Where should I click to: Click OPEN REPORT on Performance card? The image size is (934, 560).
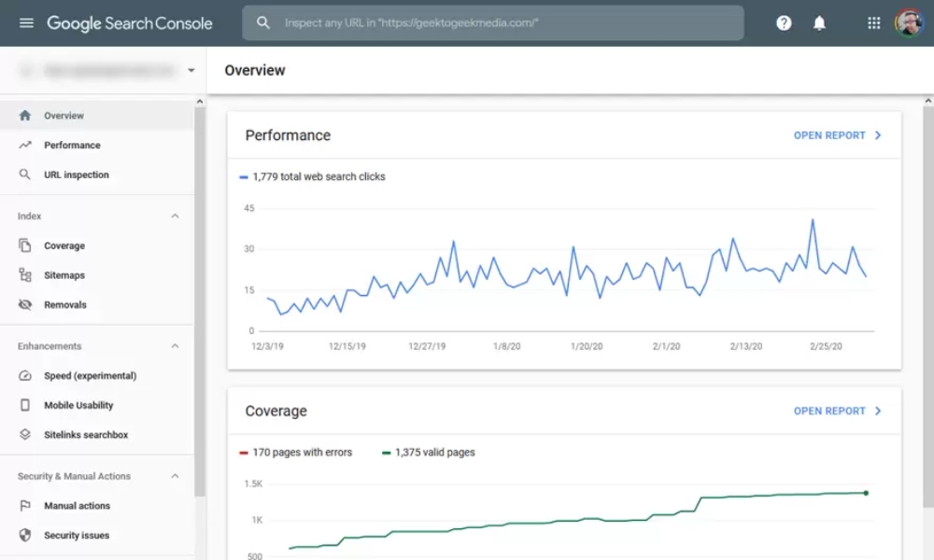tap(829, 135)
